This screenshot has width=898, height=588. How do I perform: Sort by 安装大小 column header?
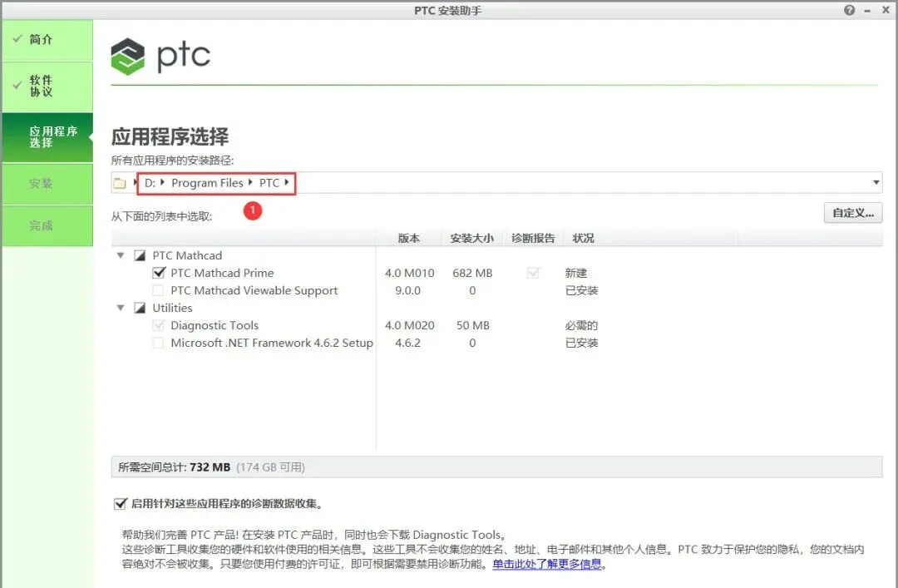tap(472, 239)
